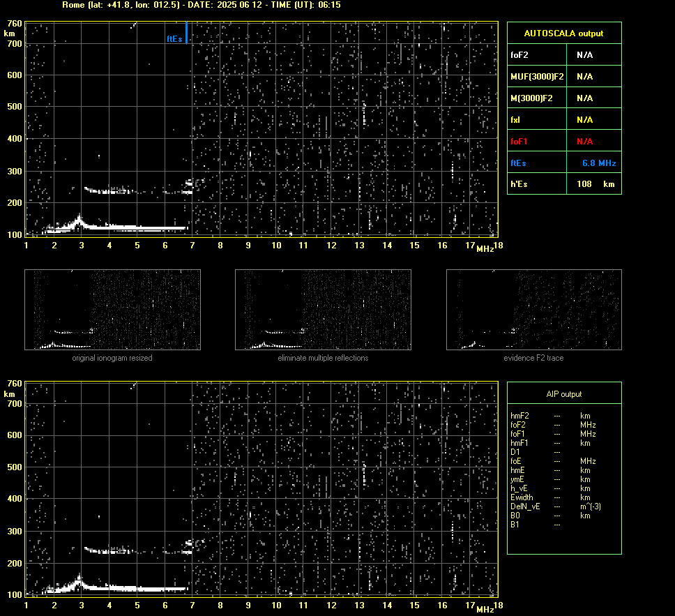Click the 'original ionogram resized' thumbnail
675x616 pixels.
(112, 310)
